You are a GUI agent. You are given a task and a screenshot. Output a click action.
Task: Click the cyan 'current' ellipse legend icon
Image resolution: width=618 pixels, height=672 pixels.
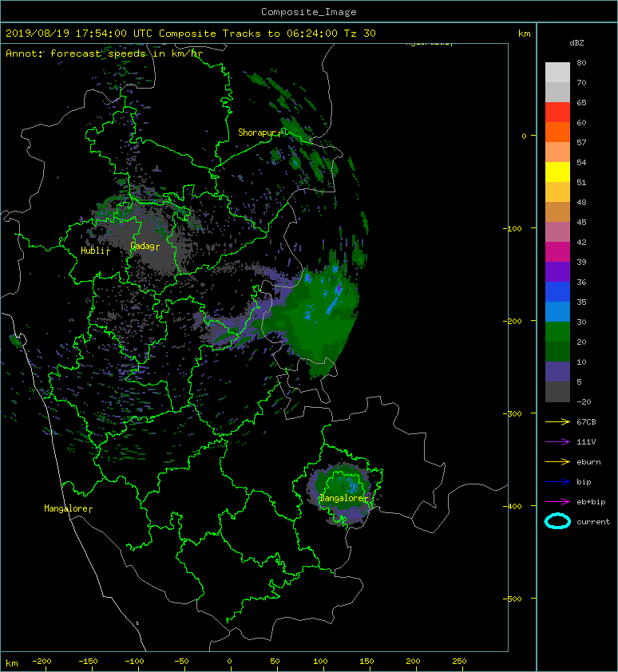click(557, 522)
